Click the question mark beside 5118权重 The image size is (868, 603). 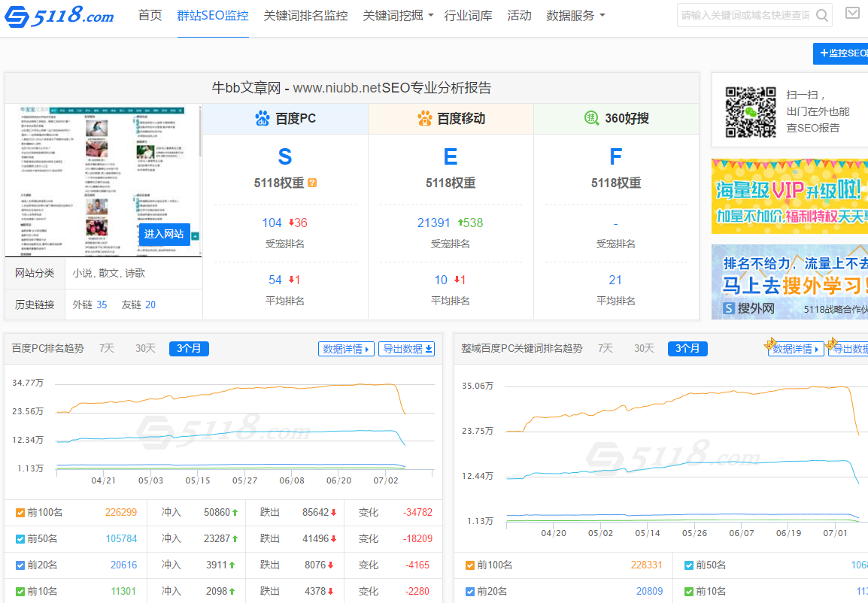[312, 183]
